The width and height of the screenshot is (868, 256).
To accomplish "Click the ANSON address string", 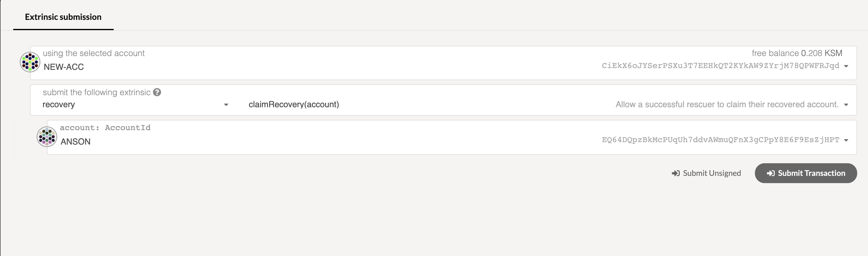I will click(x=720, y=140).
